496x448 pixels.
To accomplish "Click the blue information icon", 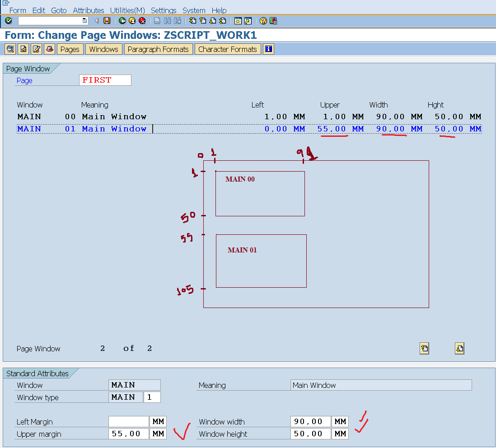I will click(268, 49).
